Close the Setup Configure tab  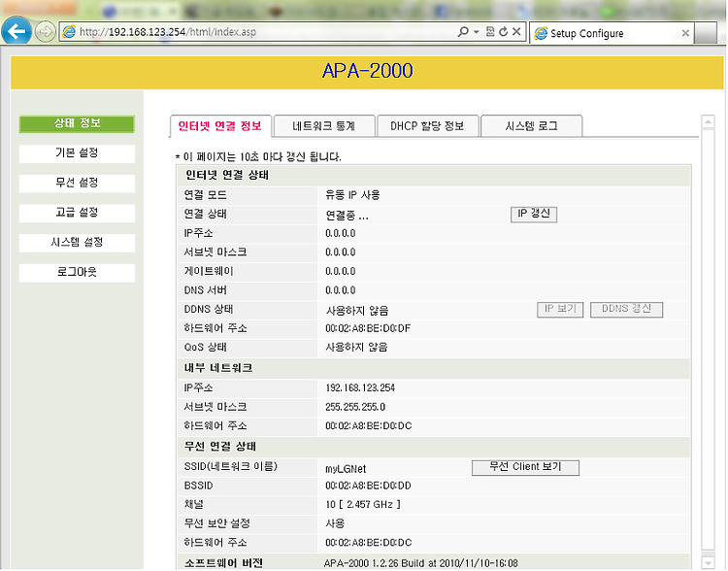coord(685,33)
